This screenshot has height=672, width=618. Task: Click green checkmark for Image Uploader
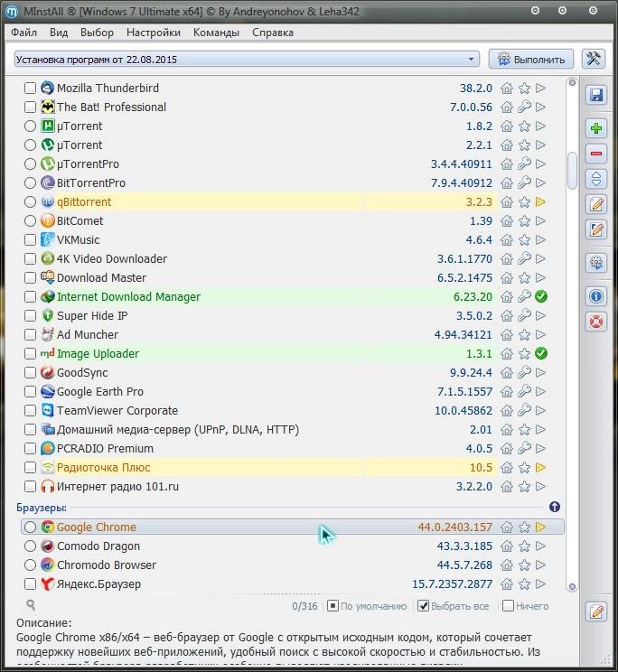coord(541,353)
